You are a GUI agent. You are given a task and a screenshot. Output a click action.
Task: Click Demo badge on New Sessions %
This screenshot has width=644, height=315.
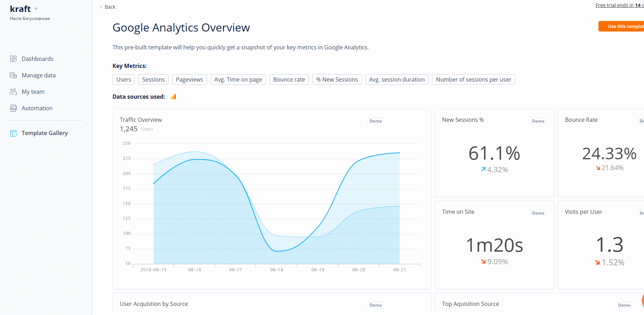538,121
